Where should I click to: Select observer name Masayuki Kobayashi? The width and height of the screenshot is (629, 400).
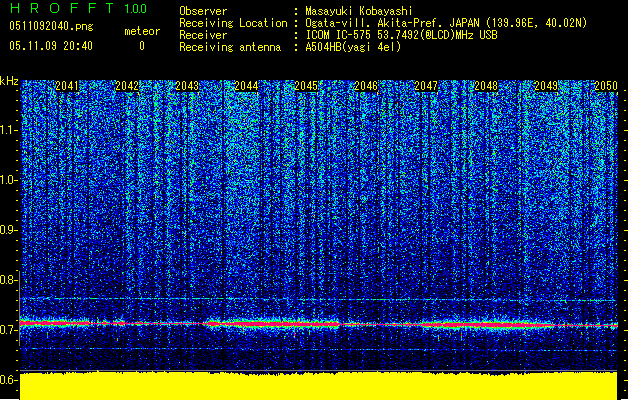[x=359, y=11]
